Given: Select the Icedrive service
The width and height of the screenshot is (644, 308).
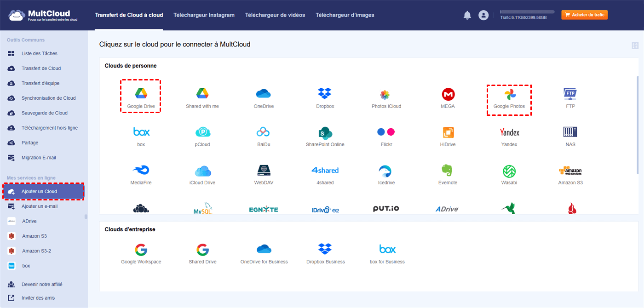Looking at the screenshot, I should pos(385,171).
